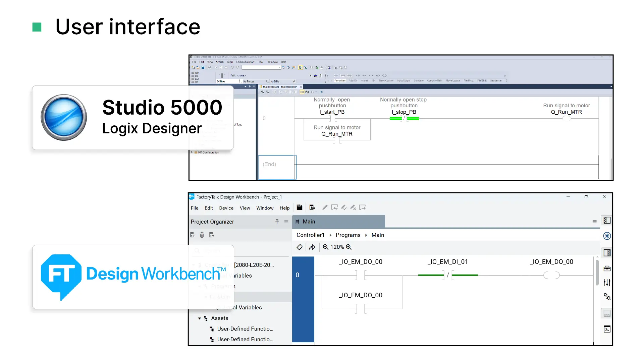Open the search combo box dropdown in Logix Designer
644x362 pixels.
pyautogui.click(x=279, y=67)
